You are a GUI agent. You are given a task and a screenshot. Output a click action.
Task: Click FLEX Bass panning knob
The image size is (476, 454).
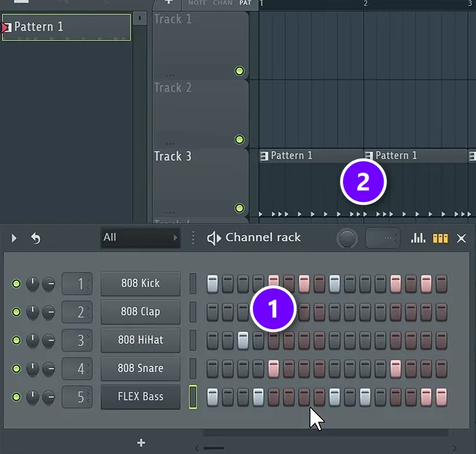(33, 397)
